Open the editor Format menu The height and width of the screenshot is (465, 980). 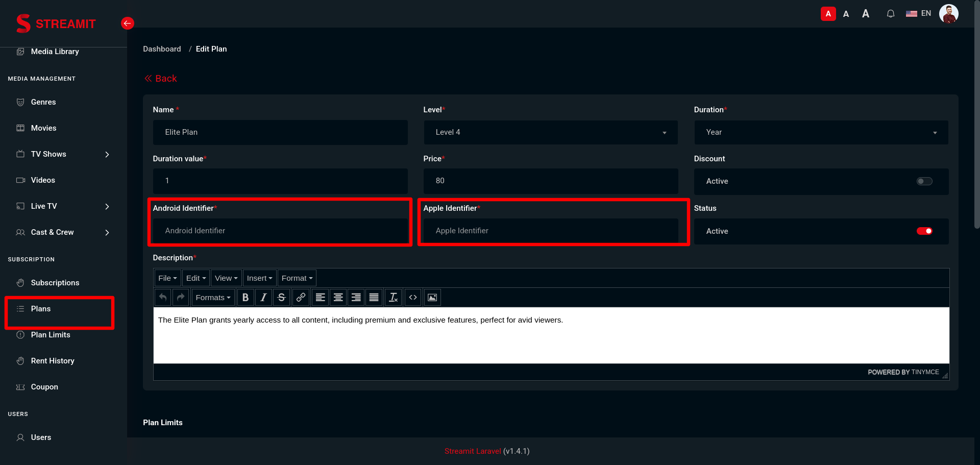coord(297,278)
